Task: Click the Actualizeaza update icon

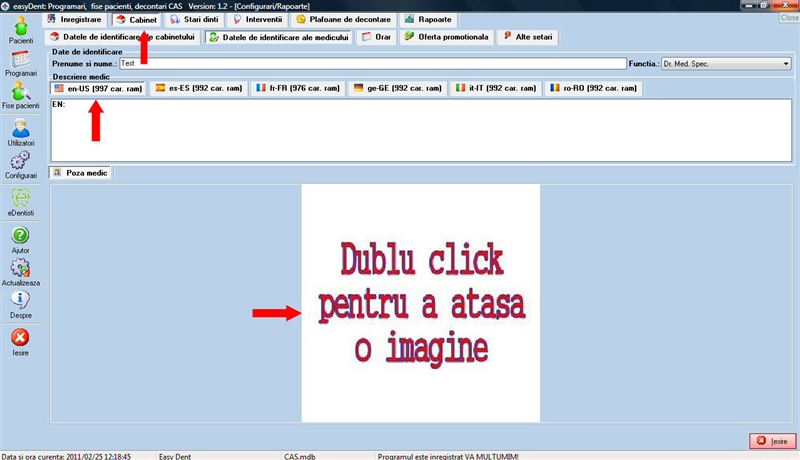Action: [20, 268]
